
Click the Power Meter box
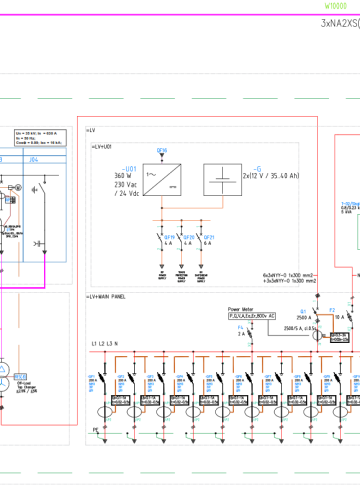252,316
